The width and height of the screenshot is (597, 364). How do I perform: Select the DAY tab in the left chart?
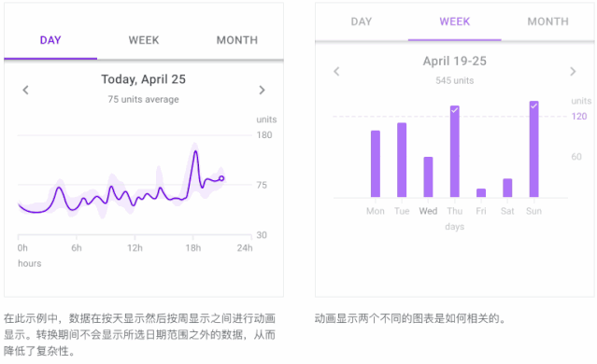(50, 40)
